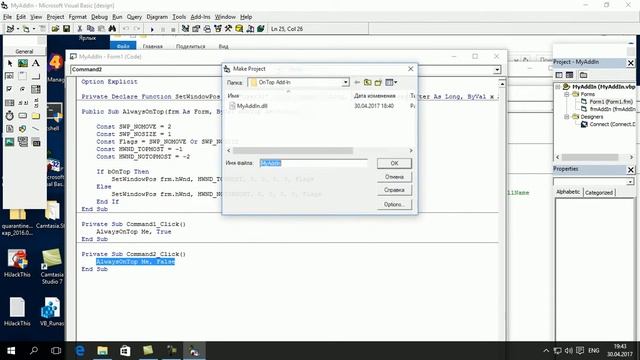Viewport: 640px width, 360px height.
Task: Click OK in the Make Project dialog
Action: (394, 163)
